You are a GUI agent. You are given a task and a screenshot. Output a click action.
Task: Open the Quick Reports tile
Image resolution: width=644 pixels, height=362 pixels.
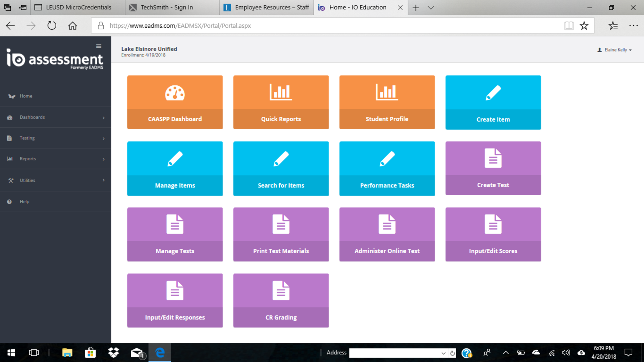coord(281,102)
